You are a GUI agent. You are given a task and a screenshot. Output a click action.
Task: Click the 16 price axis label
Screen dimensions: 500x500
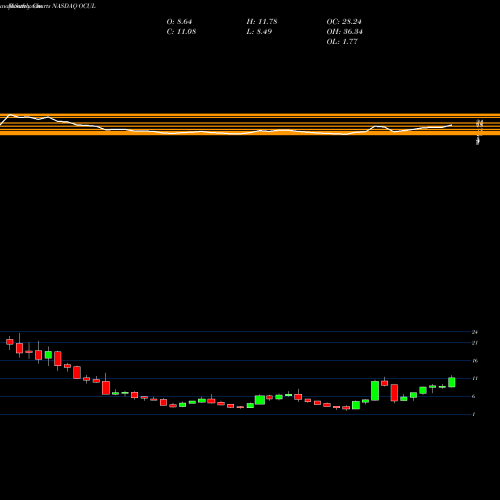tap(475, 361)
